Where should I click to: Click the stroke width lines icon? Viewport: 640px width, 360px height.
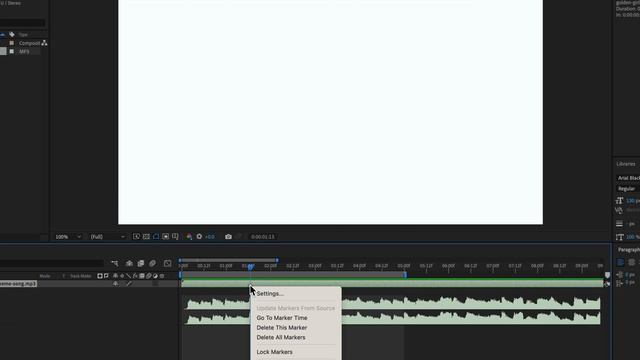[619, 224]
